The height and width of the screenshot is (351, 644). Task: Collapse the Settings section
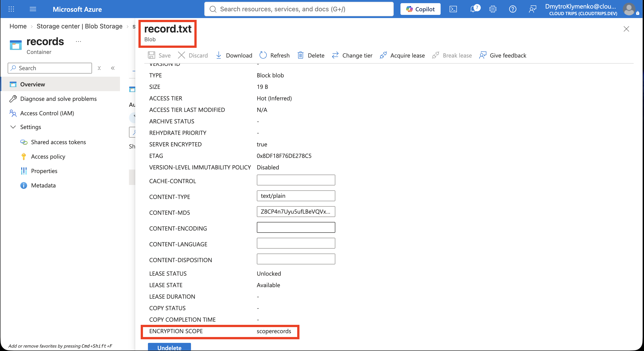pyautogui.click(x=25, y=127)
